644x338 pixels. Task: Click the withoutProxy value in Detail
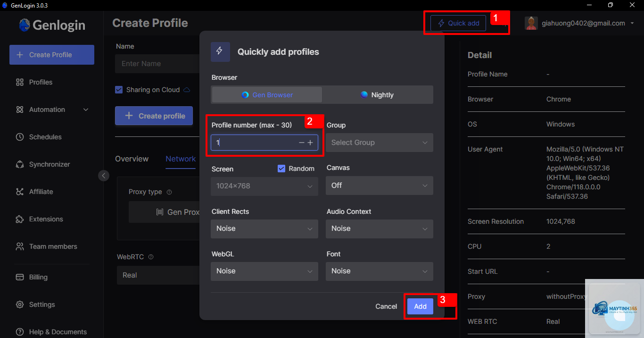[567, 296]
